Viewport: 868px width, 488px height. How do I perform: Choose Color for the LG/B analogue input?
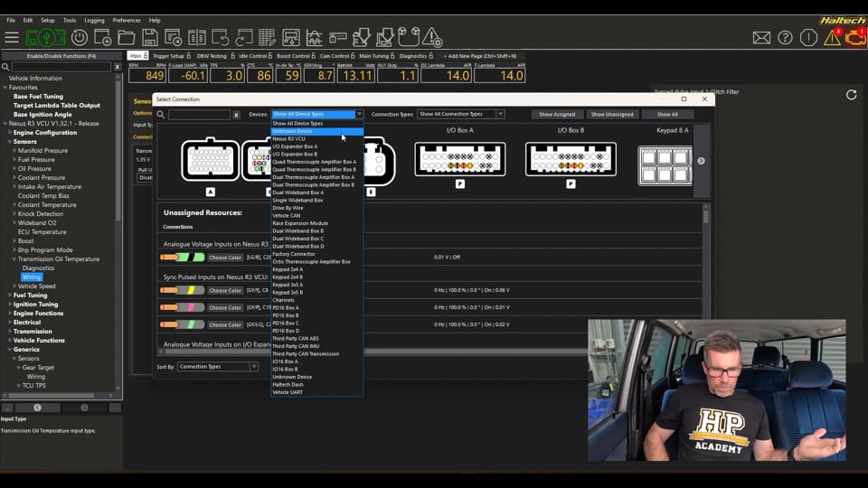225,258
